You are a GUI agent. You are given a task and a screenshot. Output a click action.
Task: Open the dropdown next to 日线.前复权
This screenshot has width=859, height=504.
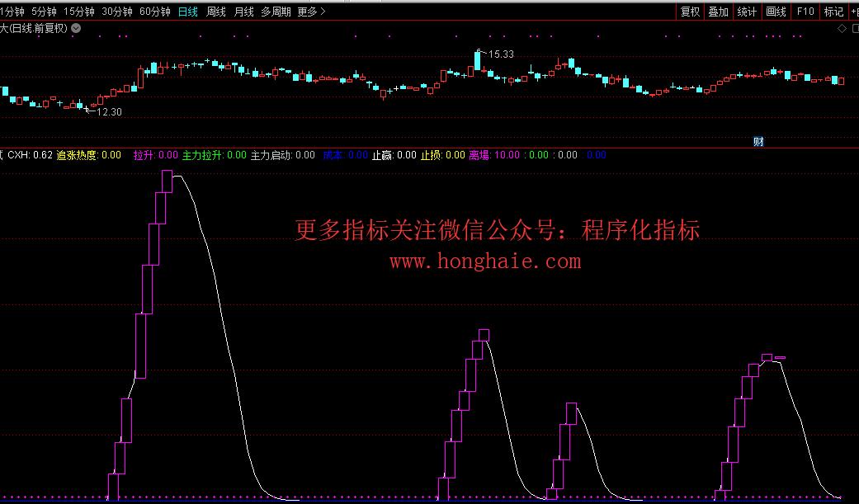click(76, 28)
